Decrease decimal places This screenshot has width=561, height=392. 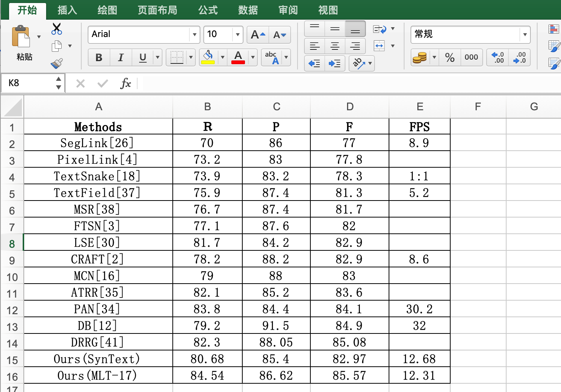point(520,57)
